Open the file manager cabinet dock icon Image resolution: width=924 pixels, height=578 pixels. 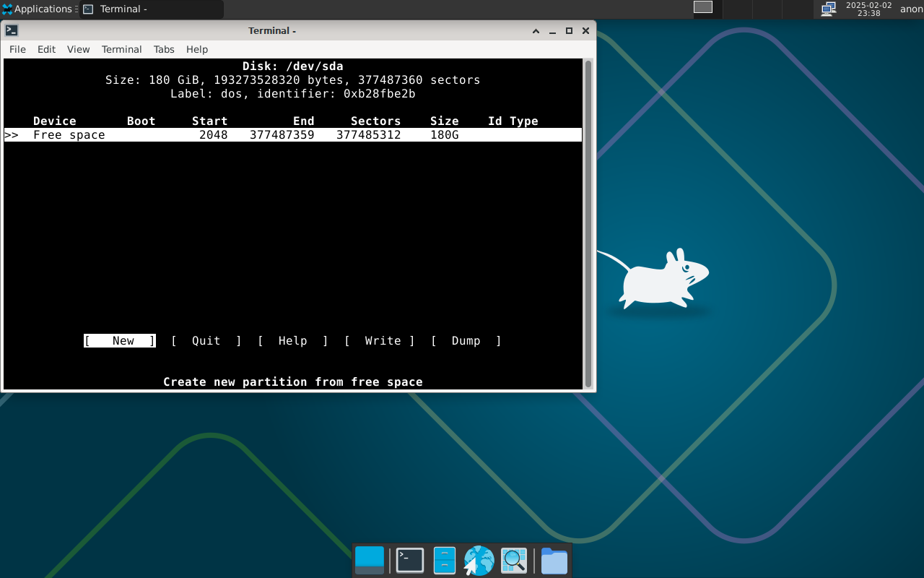445,561
